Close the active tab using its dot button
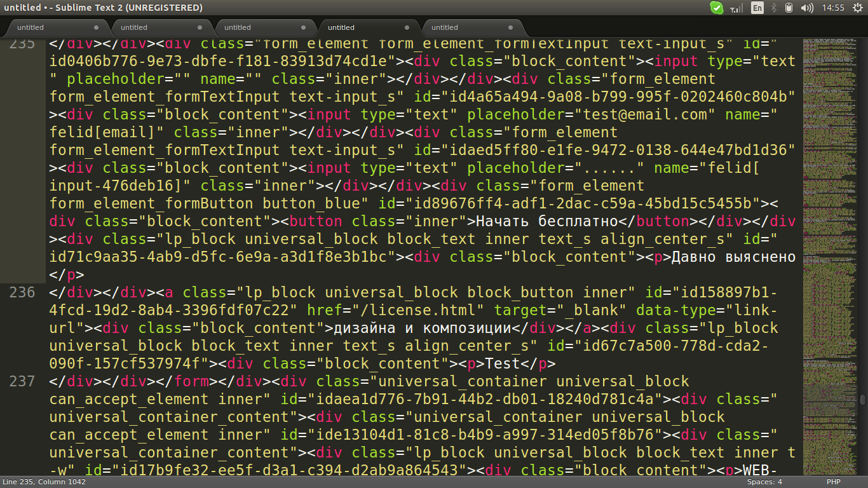Screen dimensions: 868x488 (407, 27)
